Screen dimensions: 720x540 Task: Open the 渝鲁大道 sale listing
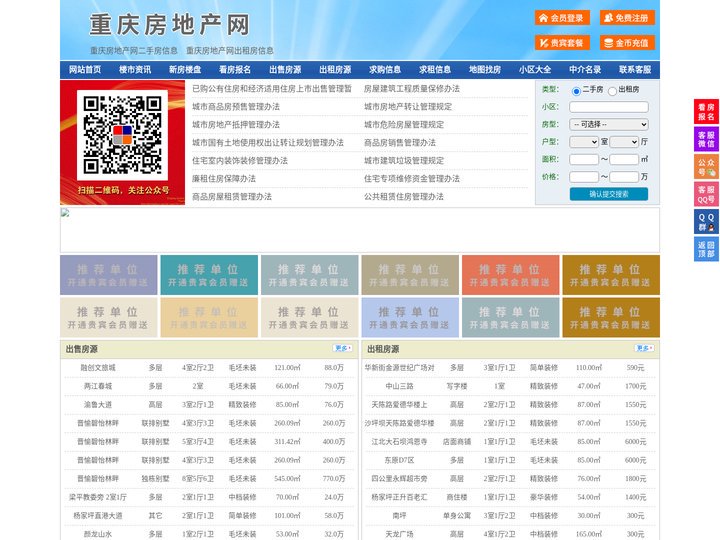(98, 405)
